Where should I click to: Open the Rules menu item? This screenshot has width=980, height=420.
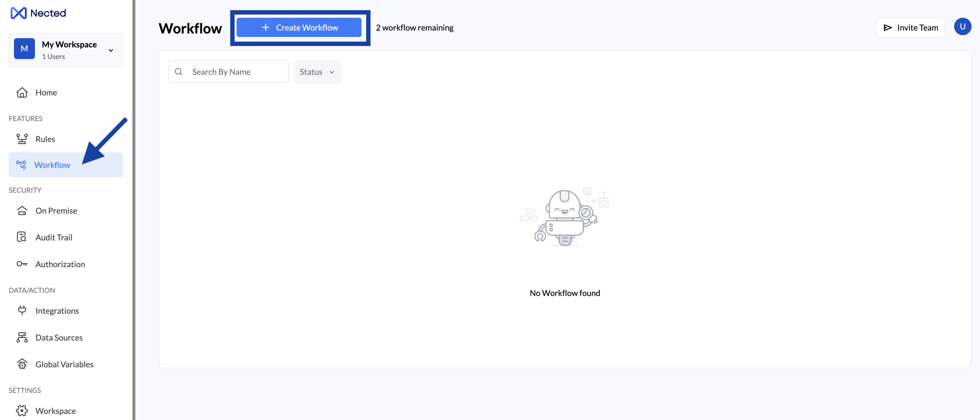45,139
